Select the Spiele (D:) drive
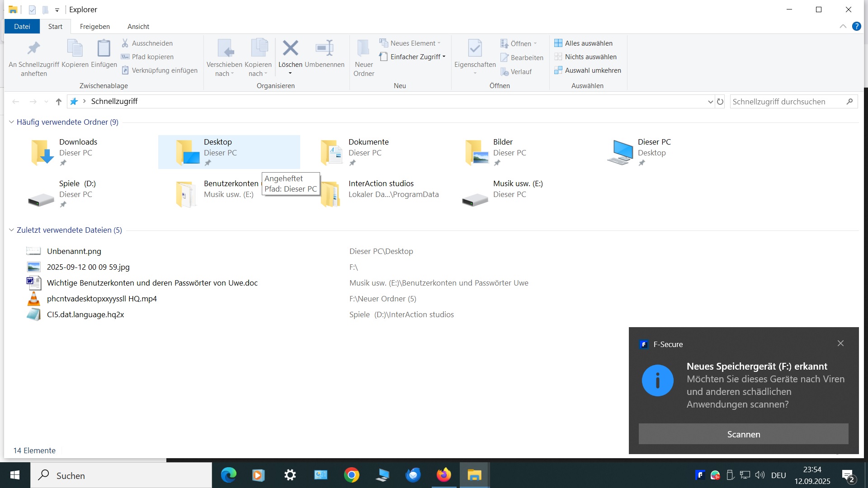868x488 pixels. click(84, 193)
